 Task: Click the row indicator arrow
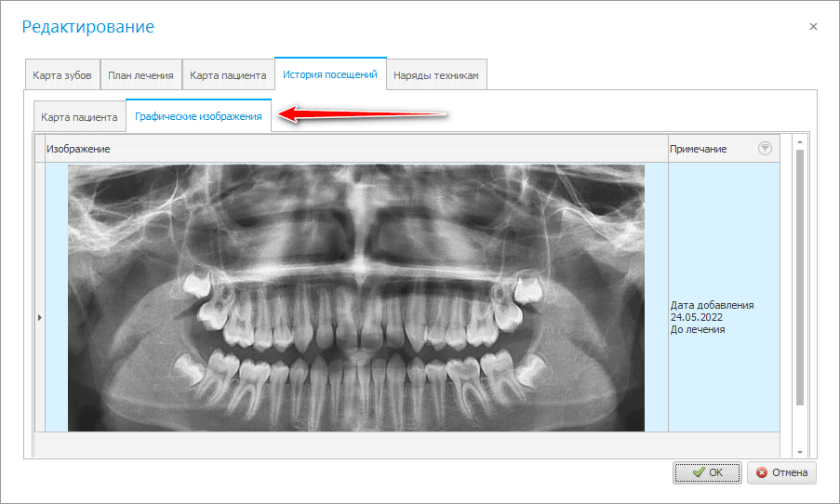40,318
